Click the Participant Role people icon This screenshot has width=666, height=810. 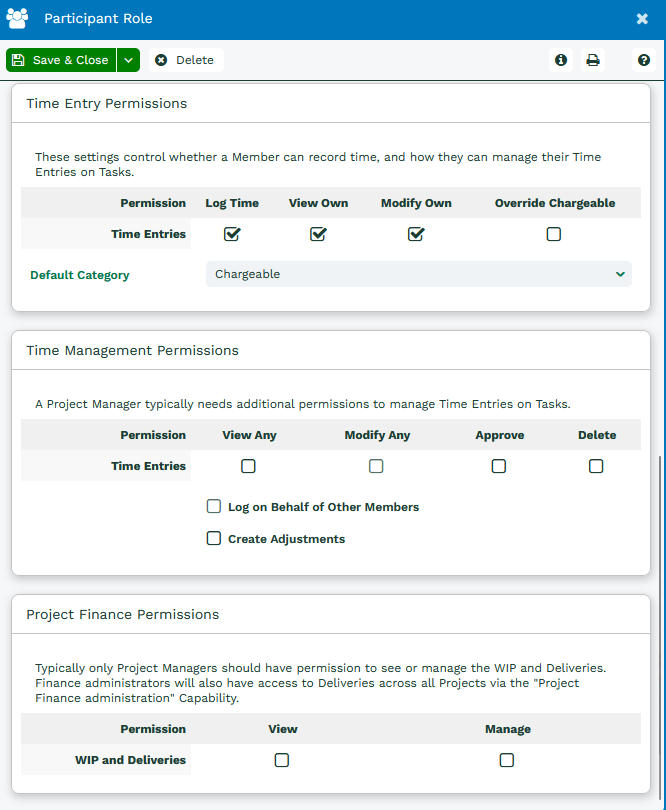tap(18, 19)
